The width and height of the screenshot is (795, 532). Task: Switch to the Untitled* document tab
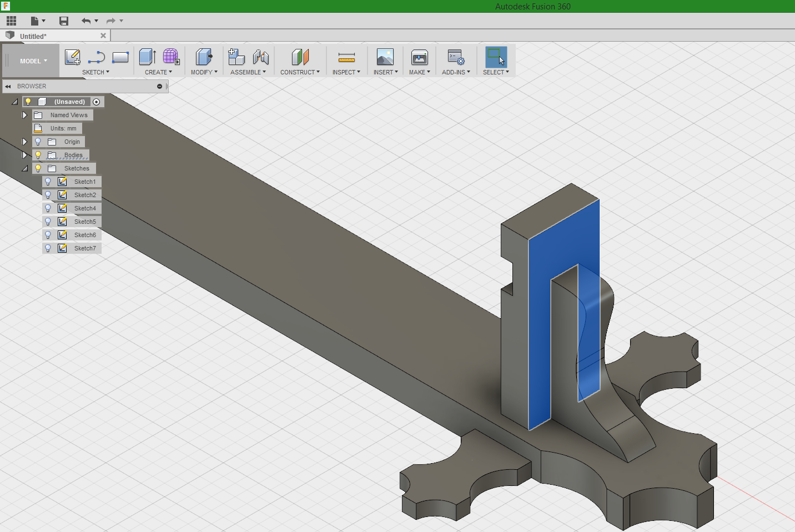(x=33, y=36)
